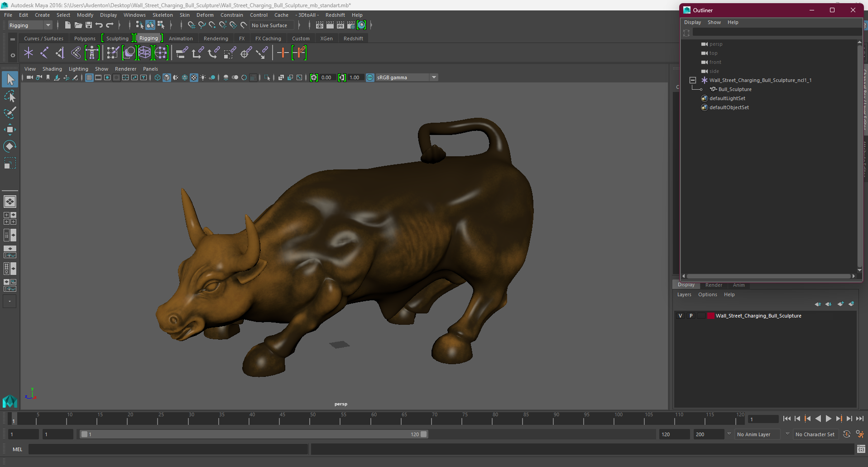Click the Set Key orange shelf icon
The image size is (868, 467).
coord(283,53)
